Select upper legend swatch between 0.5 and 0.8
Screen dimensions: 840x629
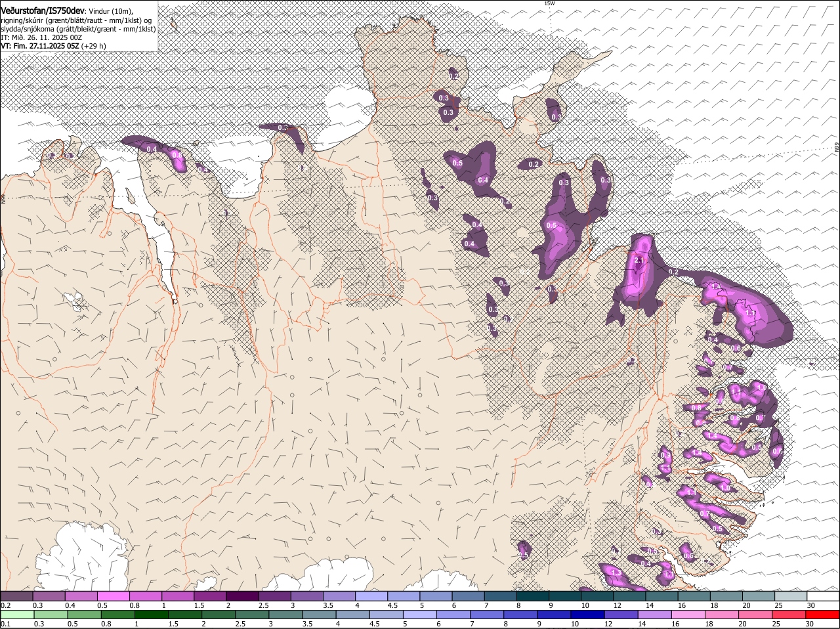113,596
